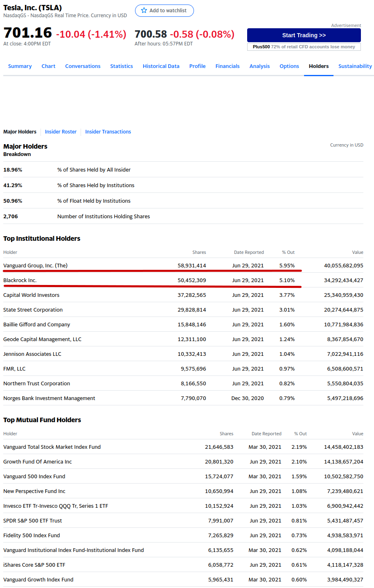The width and height of the screenshot is (374, 588).
Task: Select the Sustainability tab
Action: point(355,66)
